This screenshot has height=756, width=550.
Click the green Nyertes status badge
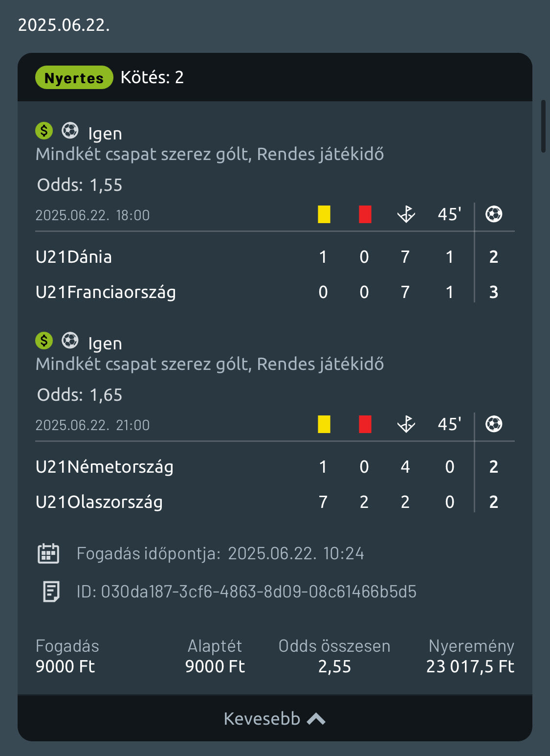[x=74, y=77]
